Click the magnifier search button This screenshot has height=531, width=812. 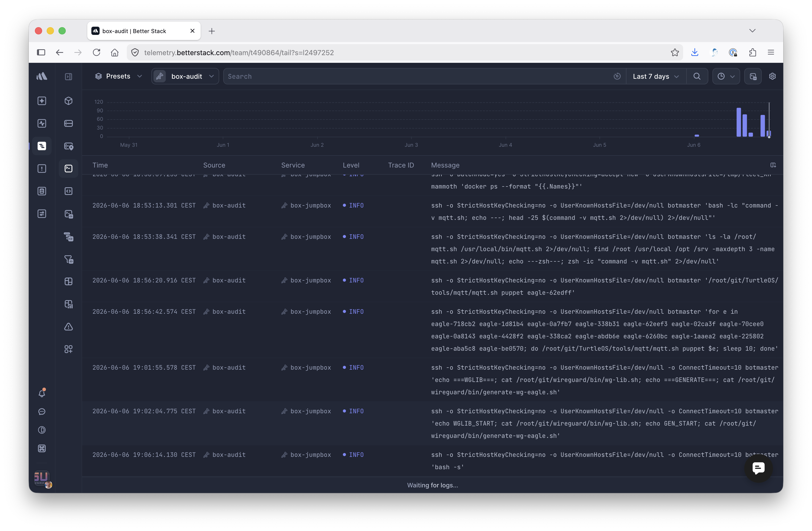tap(697, 76)
